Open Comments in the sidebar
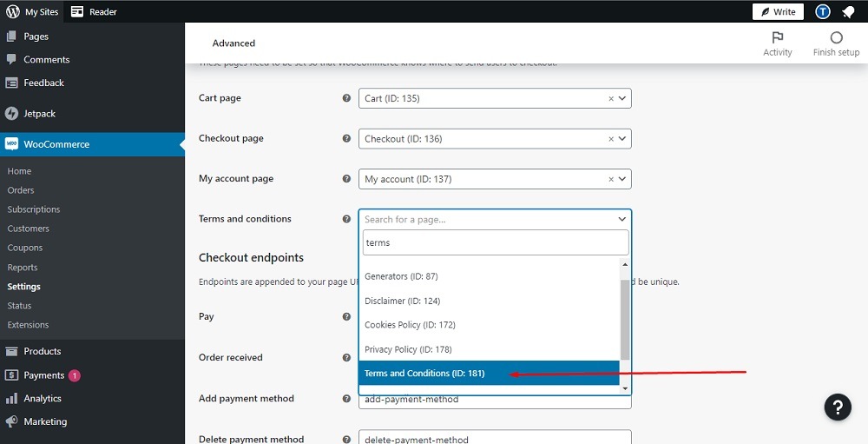Viewport: 868px width, 444px height. tap(47, 59)
